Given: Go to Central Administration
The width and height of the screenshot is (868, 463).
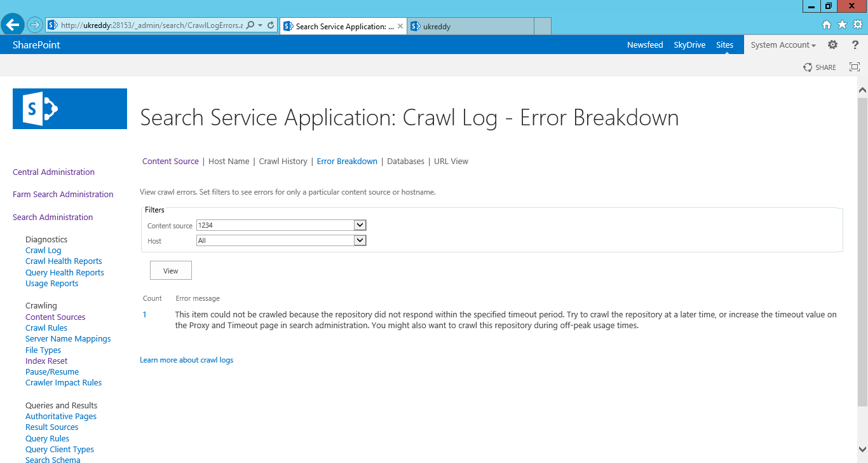Looking at the screenshot, I should [x=53, y=172].
